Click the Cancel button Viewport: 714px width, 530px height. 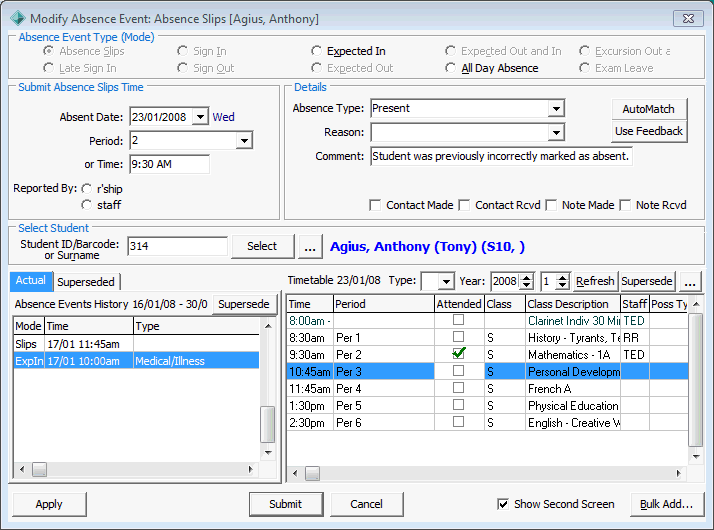[x=367, y=504]
